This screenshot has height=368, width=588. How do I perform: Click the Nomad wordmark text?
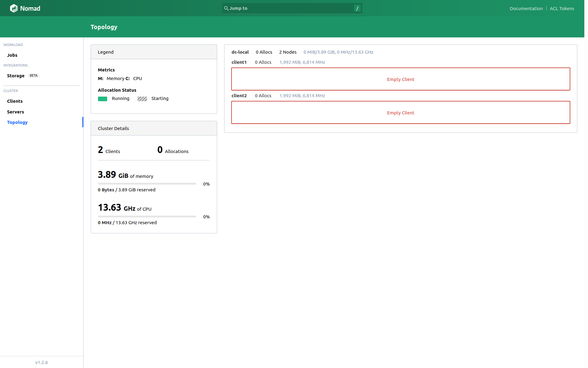30,8
